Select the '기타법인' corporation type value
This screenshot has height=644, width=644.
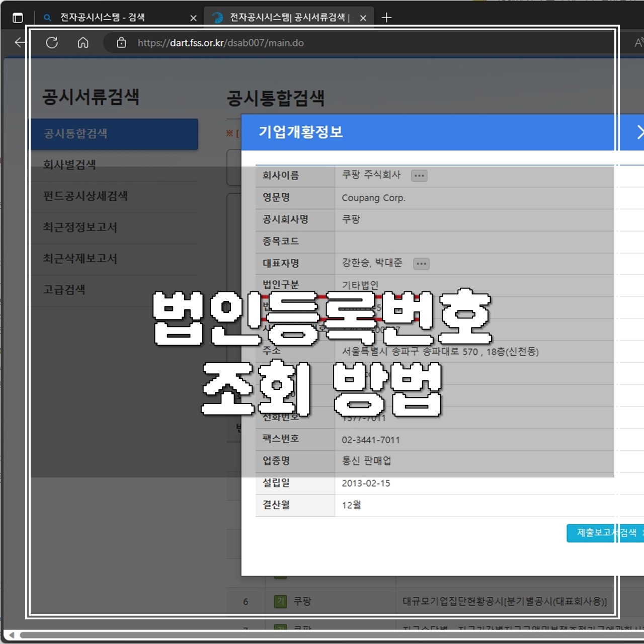tap(360, 285)
